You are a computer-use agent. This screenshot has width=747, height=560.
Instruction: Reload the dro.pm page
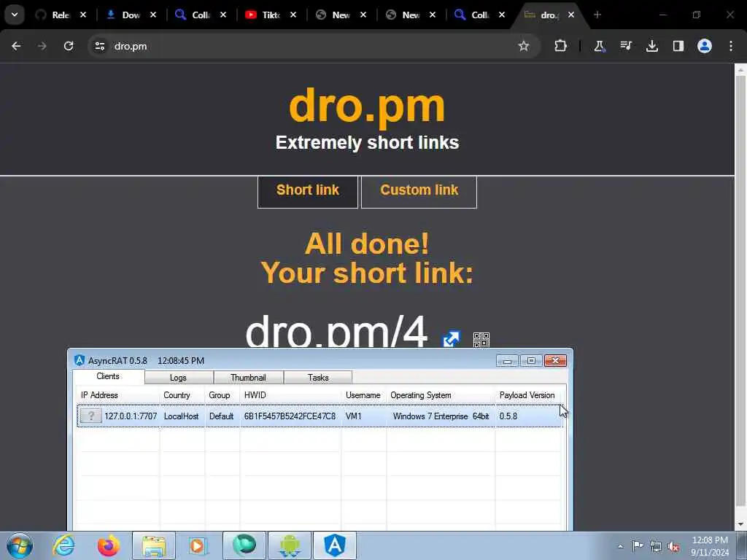click(69, 46)
